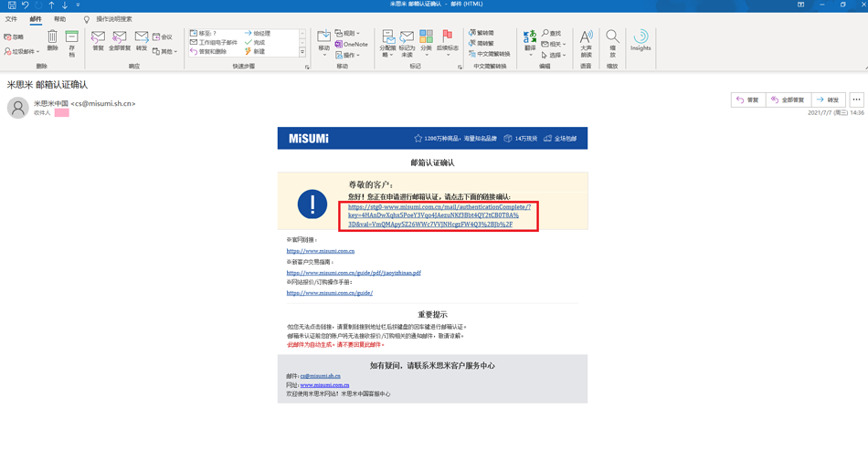Click the 全部答复 (Reply All) ribbon icon
The width and height of the screenshot is (868, 471).
[x=120, y=40]
